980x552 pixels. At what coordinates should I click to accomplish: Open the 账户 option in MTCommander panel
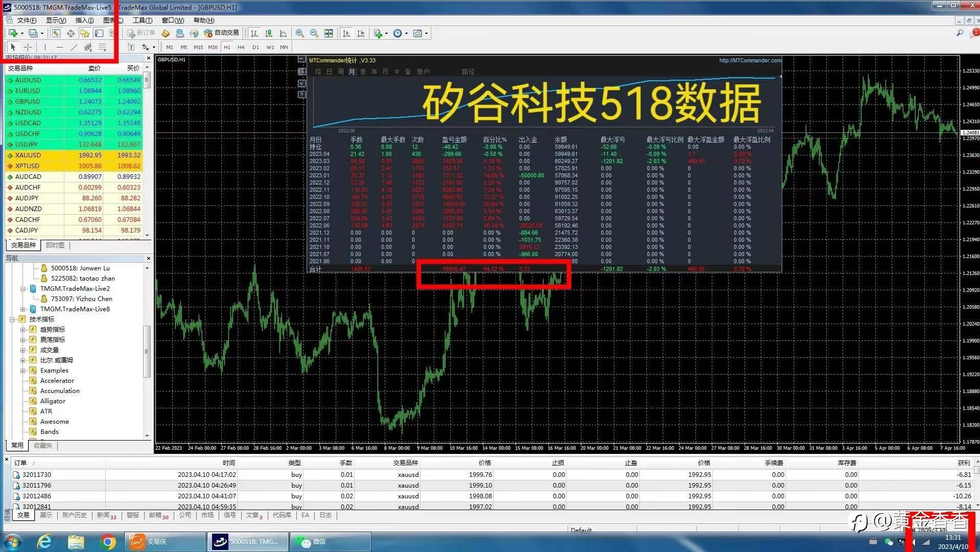coord(423,72)
